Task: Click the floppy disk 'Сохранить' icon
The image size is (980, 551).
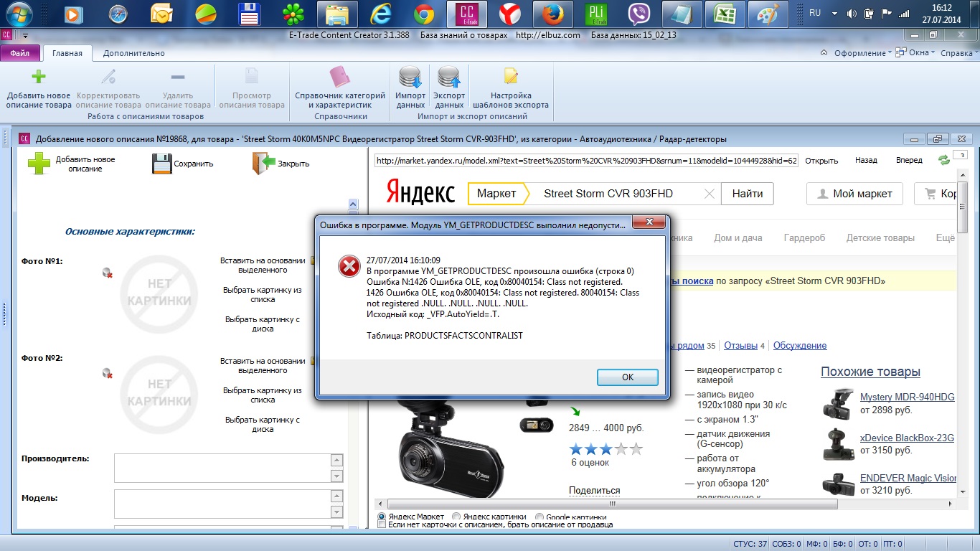Action: (161, 164)
